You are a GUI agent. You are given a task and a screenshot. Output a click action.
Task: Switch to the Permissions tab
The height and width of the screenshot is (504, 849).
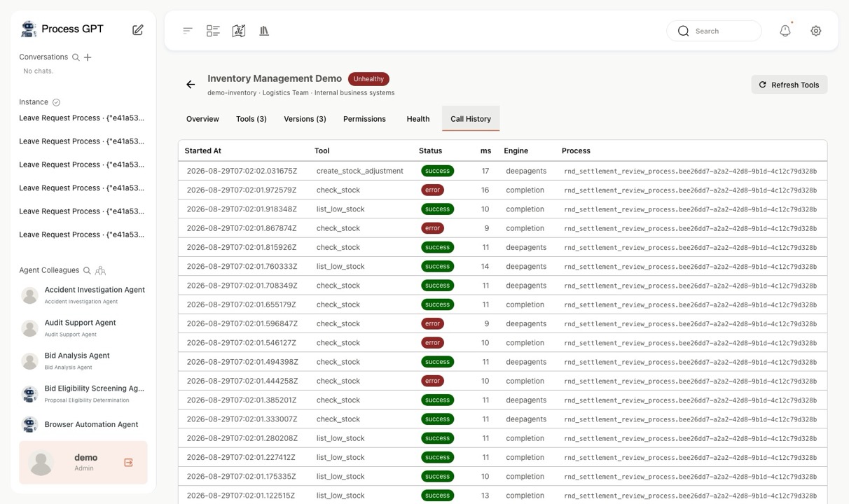pyautogui.click(x=364, y=119)
